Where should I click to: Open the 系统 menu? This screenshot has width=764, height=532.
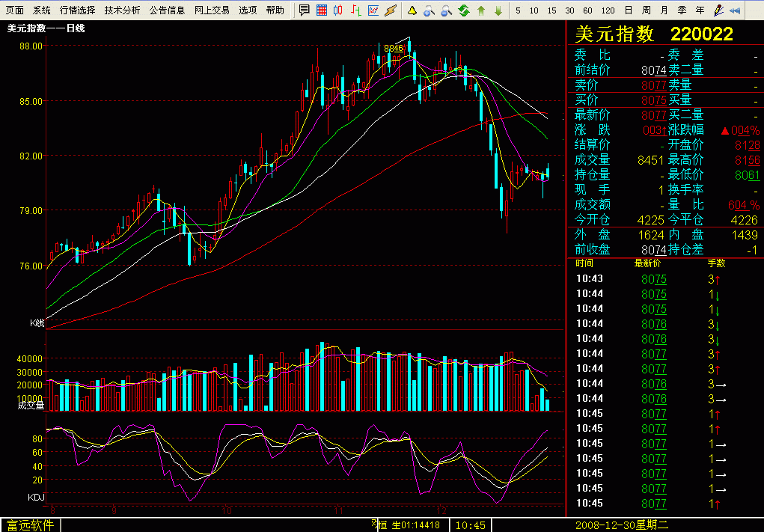tap(42, 10)
